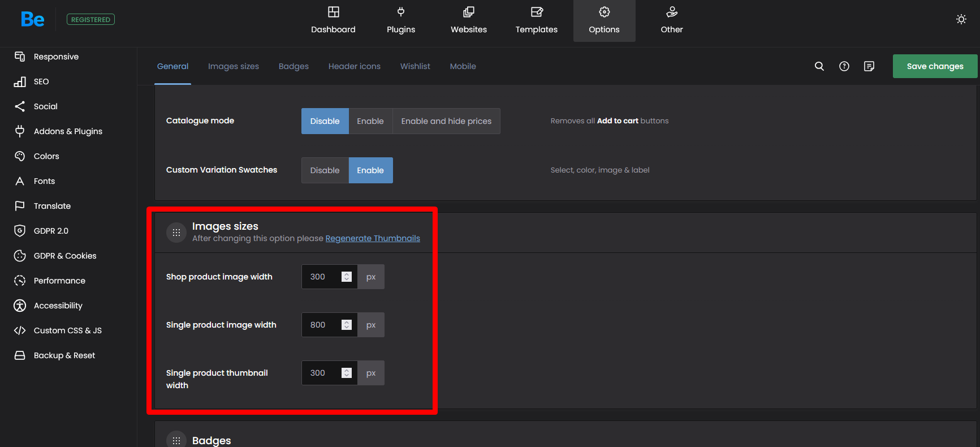Expand the Badges section handle
This screenshot has width=980, height=447.
point(176,440)
